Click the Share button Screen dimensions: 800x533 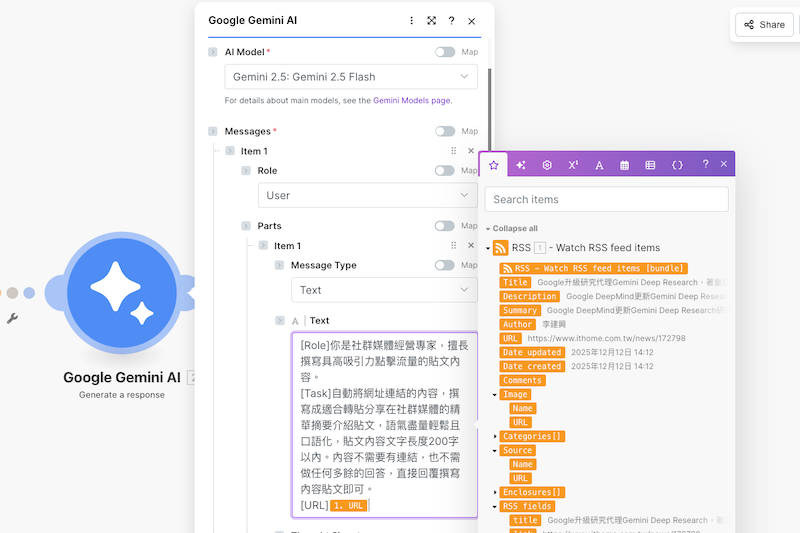(x=764, y=25)
